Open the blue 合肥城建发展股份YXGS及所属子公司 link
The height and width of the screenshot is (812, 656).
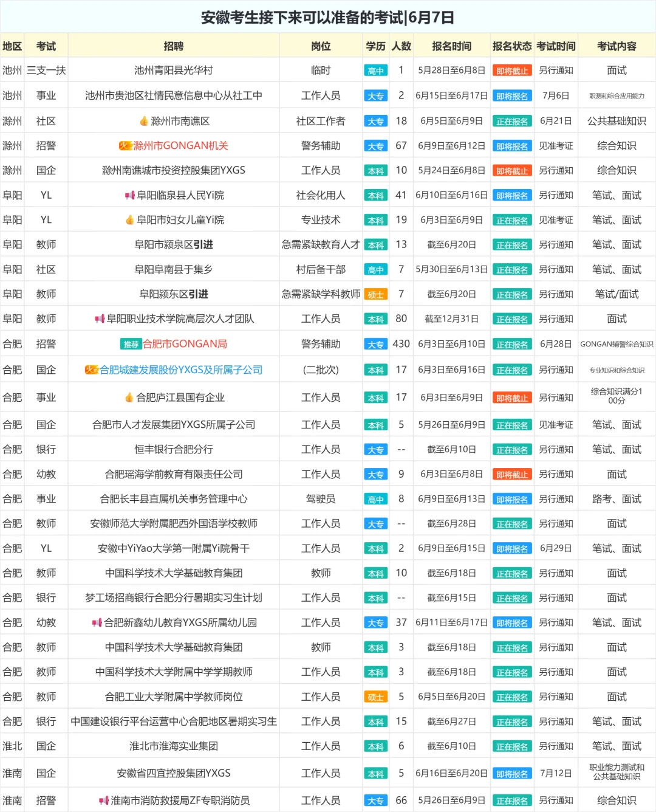(x=181, y=370)
